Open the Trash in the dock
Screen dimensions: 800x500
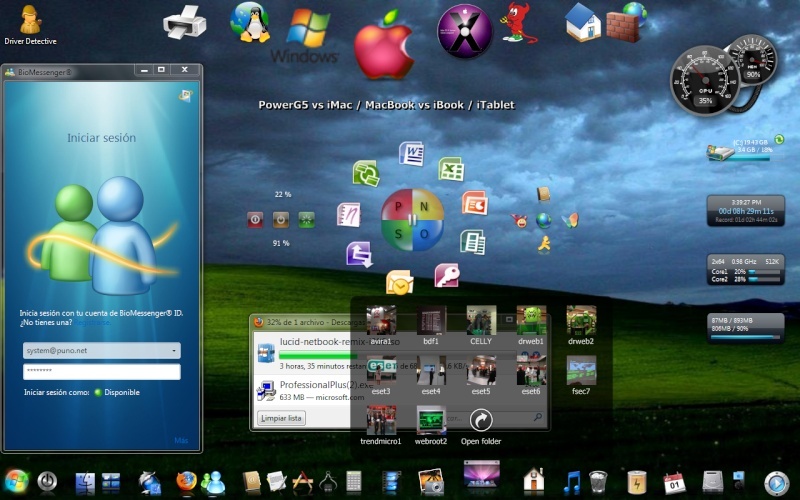pos(598,482)
